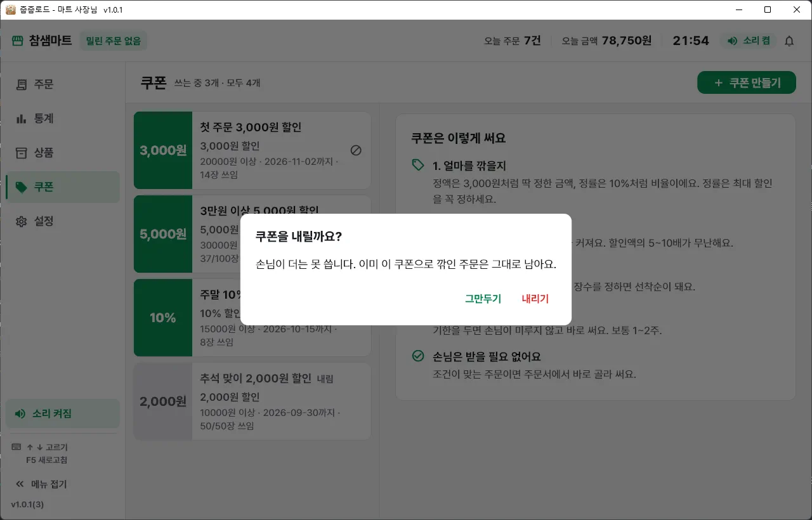Click the 쿠폰은 이렇게 써요 heading
Screen dimensions: 812x520
point(459,138)
